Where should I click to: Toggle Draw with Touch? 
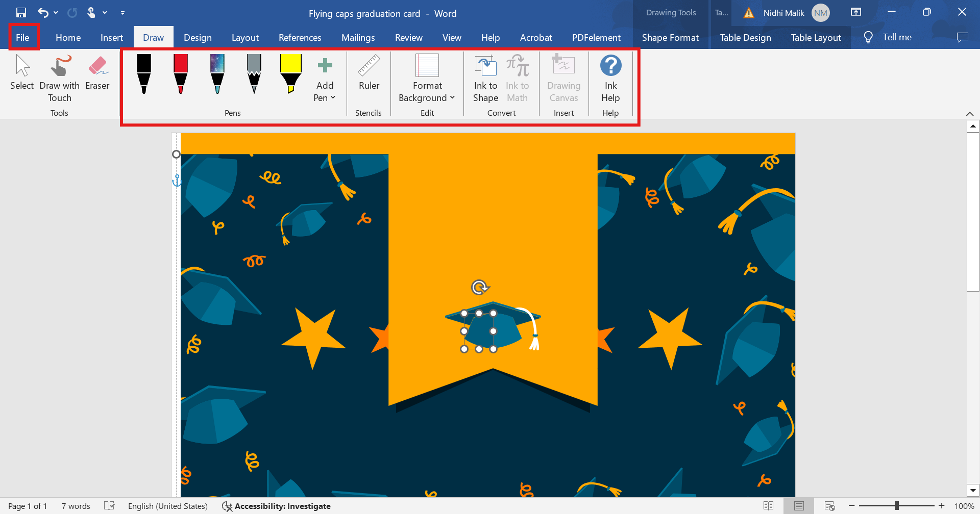click(x=60, y=79)
